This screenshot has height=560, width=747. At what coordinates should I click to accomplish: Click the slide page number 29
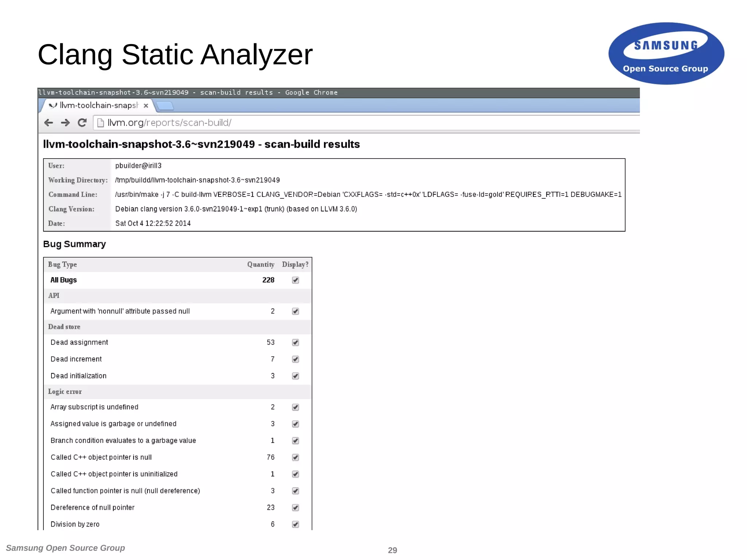tap(392, 550)
